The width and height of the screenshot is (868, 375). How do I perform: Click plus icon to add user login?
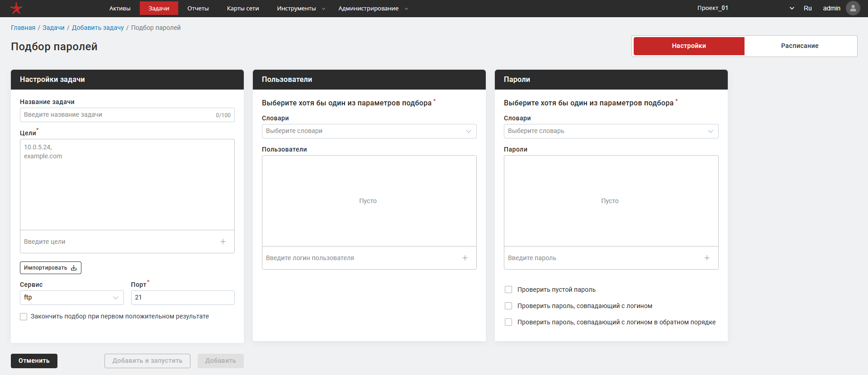[x=465, y=258]
